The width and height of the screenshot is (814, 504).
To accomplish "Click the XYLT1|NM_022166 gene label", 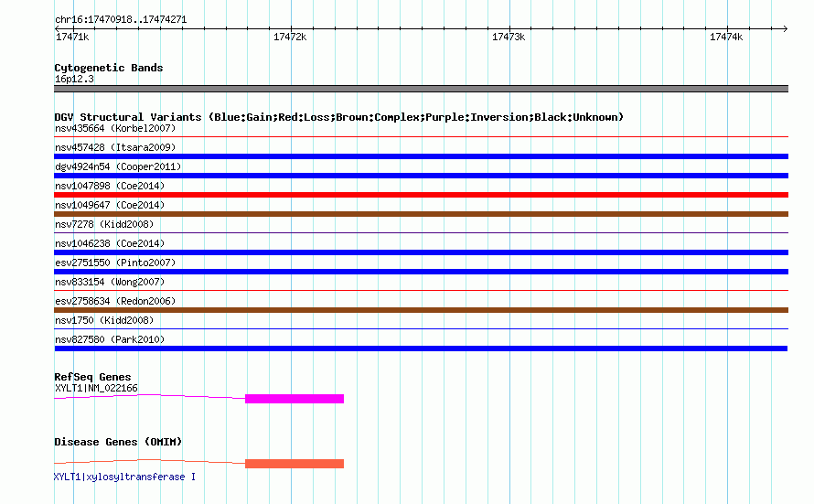I will point(97,388).
